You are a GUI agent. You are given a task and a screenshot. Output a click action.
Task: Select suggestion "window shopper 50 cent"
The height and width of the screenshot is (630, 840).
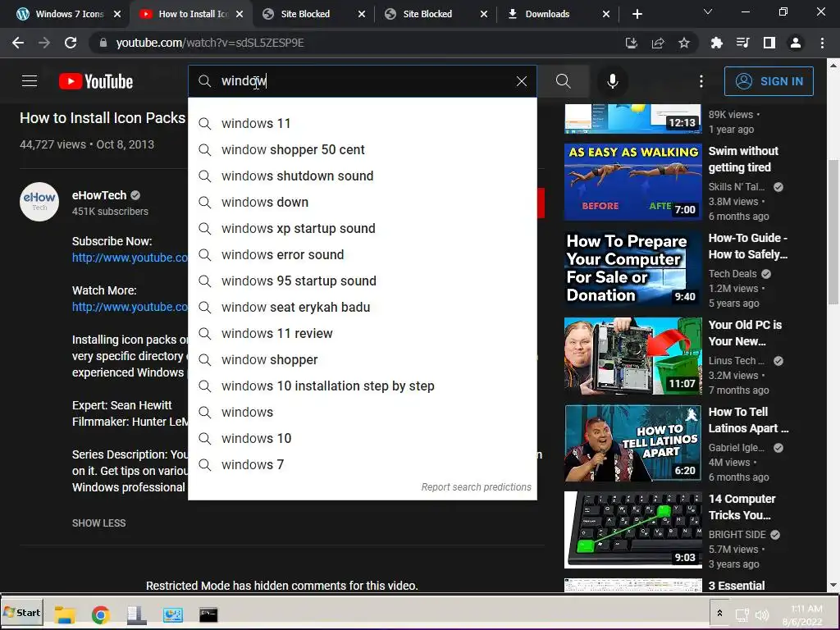tap(362, 149)
